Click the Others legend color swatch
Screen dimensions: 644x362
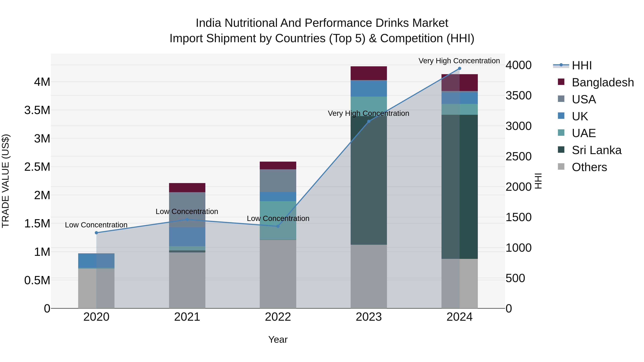(561, 167)
